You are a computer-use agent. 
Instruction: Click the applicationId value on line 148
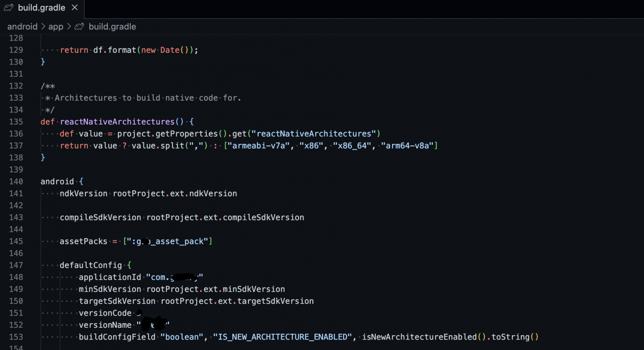[x=174, y=277]
